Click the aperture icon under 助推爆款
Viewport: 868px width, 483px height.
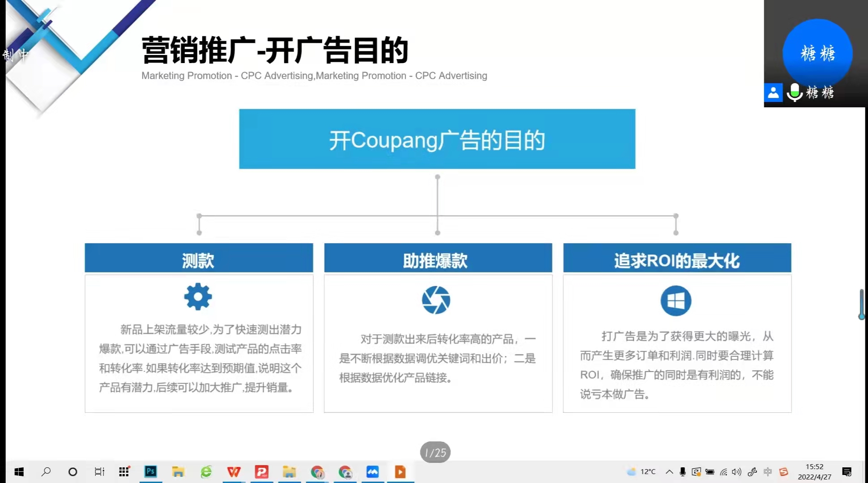pos(436,300)
